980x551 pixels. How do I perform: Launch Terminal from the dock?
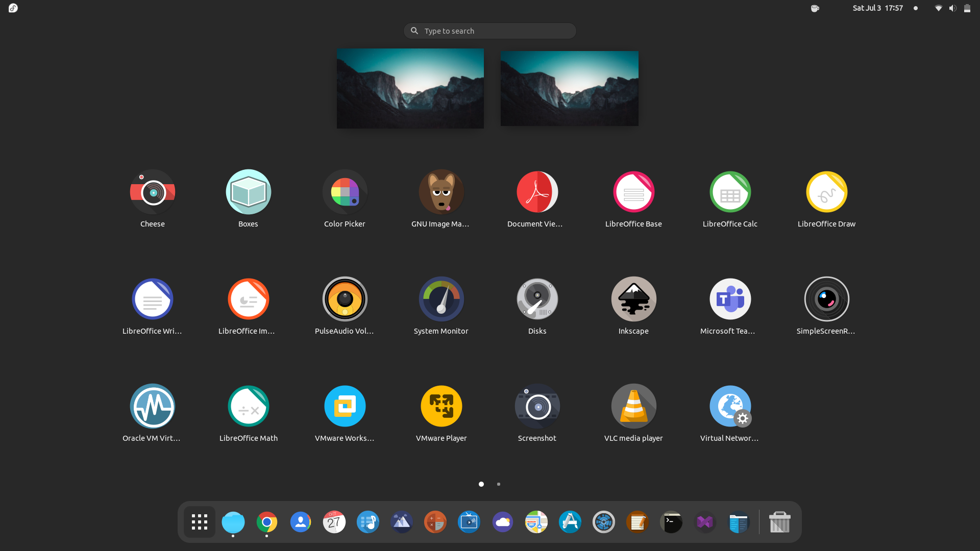[671, 522]
